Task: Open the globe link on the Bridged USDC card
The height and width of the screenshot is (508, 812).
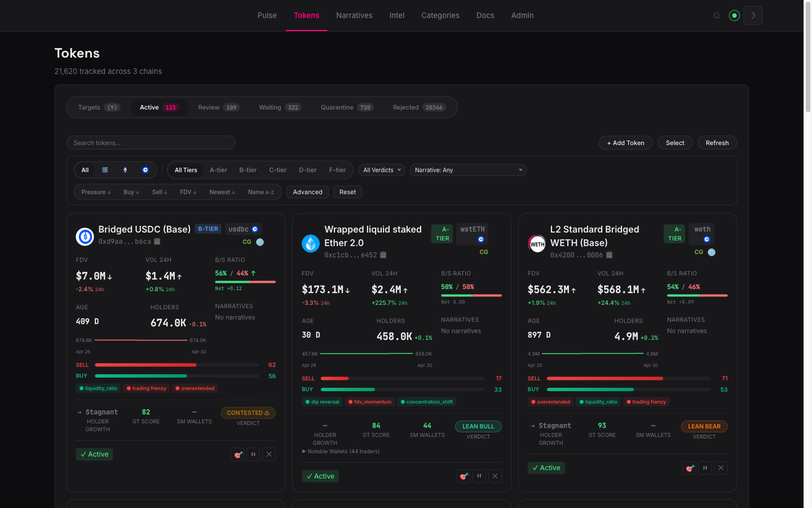Action: coord(260,242)
